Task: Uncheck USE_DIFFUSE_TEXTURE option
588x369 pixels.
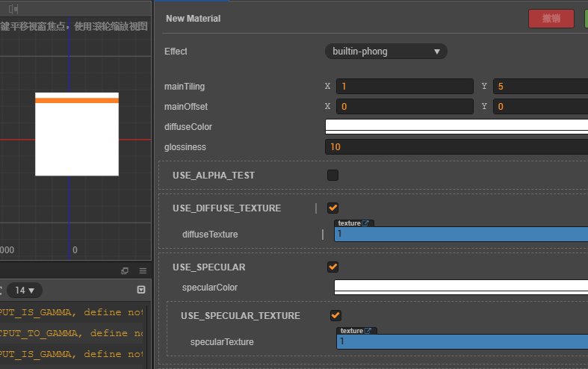Action: [332, 208]
